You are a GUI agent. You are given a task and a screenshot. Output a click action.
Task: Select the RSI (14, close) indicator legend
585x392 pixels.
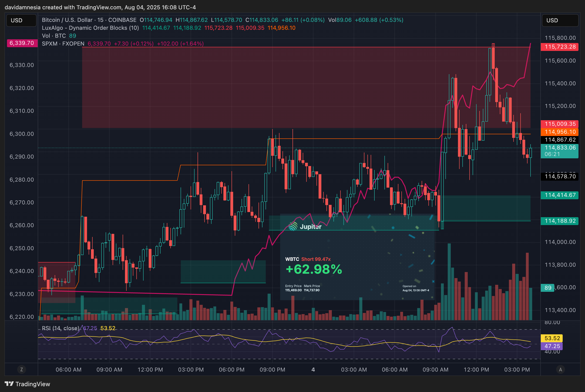click(61, 328)
